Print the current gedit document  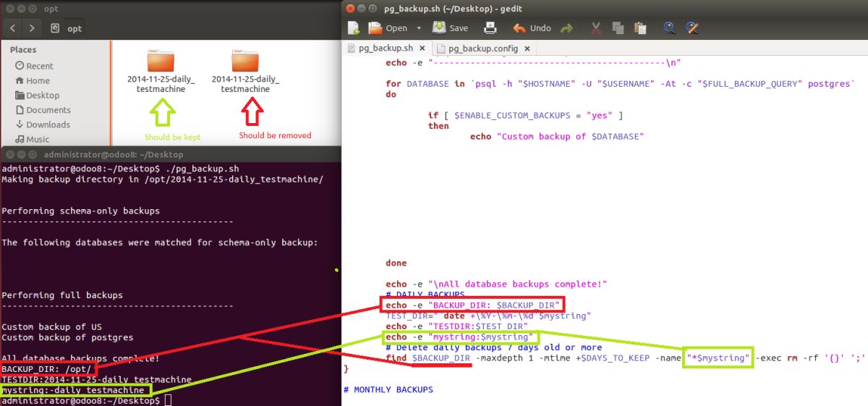[490, 28]
